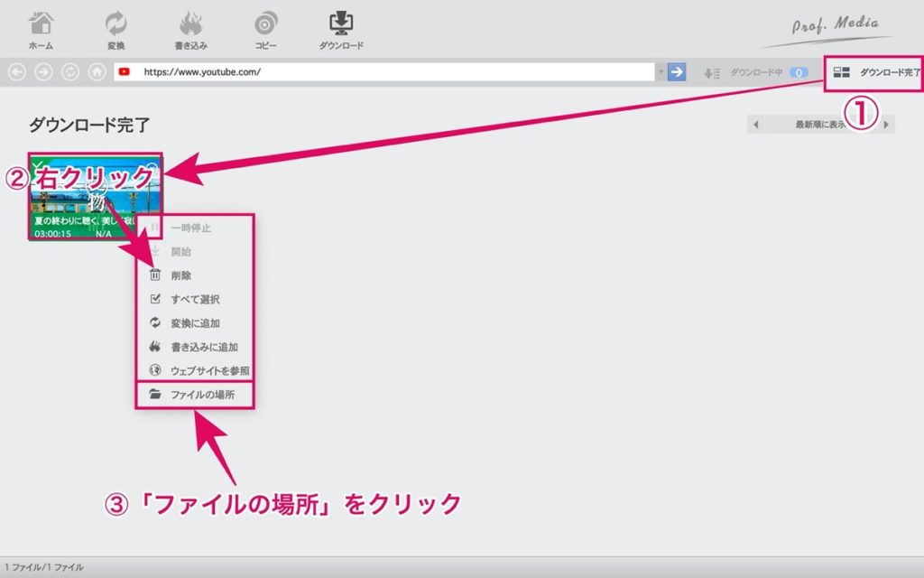Click the blue Go arrow button
This screenshot has height=578, width=924.
coord(677,72)
